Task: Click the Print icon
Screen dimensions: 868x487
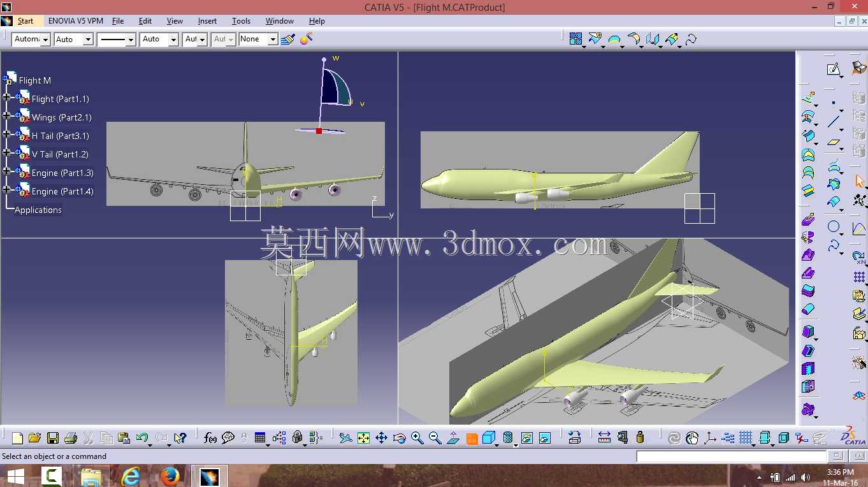Action: 71,438
